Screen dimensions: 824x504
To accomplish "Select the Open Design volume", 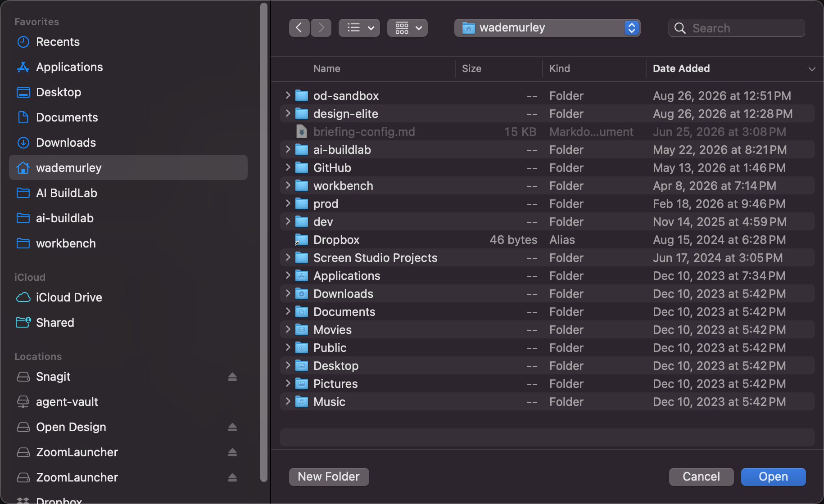I will [x=128, y=427].
